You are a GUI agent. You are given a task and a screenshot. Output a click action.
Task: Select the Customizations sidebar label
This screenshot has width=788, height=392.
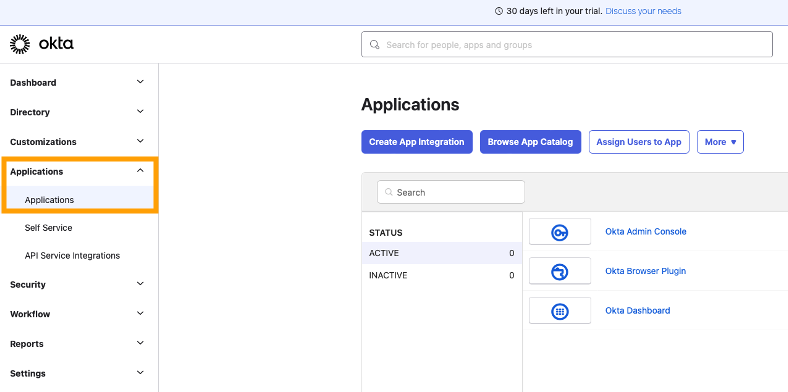pyautogui.click(x=43, y=142)
